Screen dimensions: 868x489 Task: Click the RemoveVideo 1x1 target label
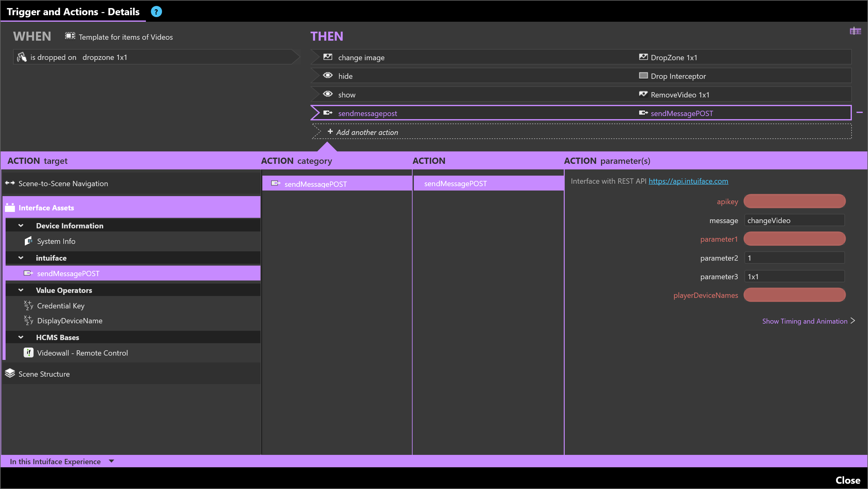pos(680,95)
